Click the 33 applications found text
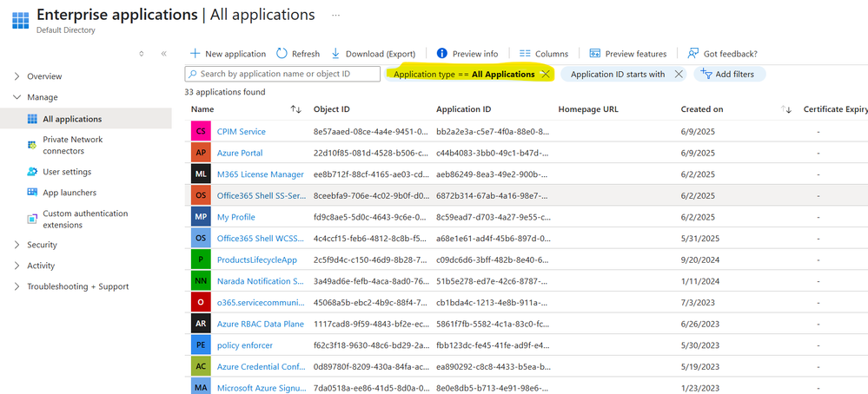Viewport: 868px width, 394px height. 225,92
